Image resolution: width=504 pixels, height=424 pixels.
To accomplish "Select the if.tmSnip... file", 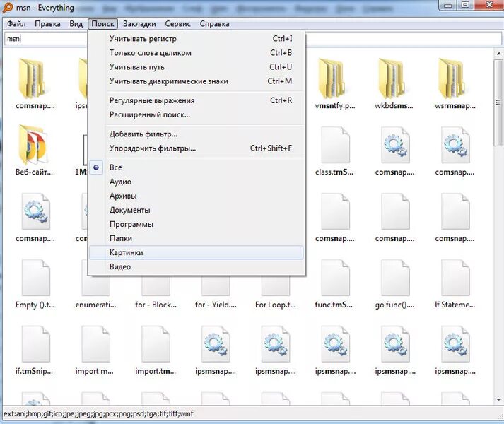I will point(35,350).
